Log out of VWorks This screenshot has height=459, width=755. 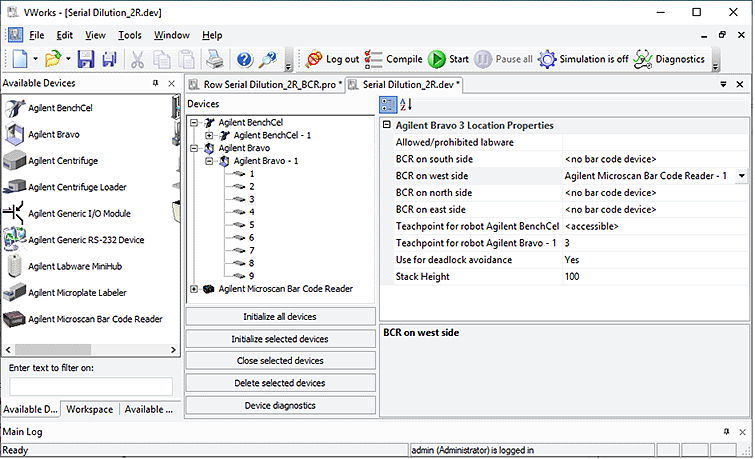pos(332,59)
